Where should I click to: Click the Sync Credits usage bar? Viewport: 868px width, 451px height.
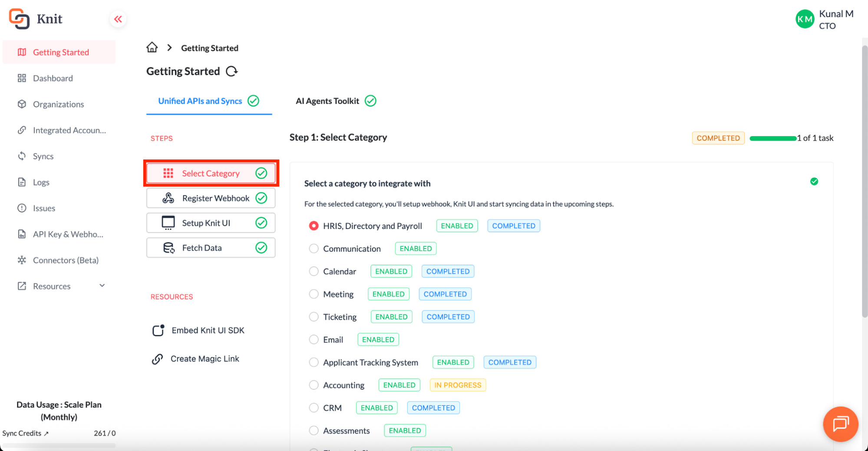[59, 445]
